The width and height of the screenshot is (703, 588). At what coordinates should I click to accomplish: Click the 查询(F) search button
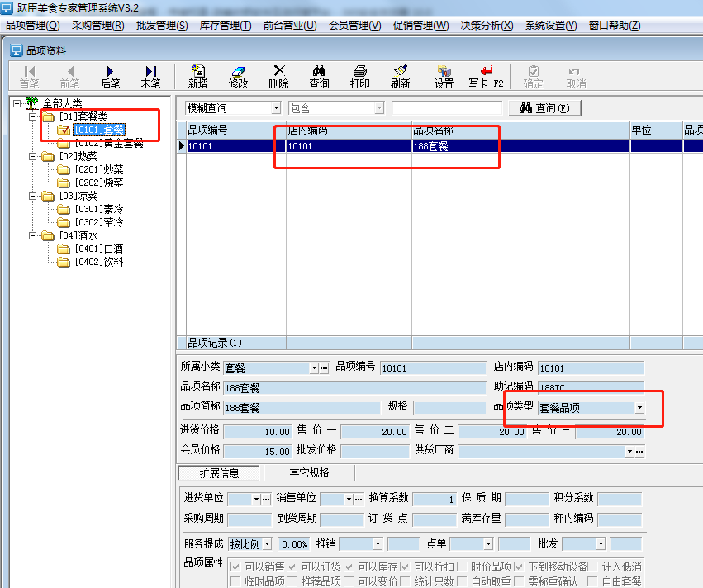pos(544,108)
